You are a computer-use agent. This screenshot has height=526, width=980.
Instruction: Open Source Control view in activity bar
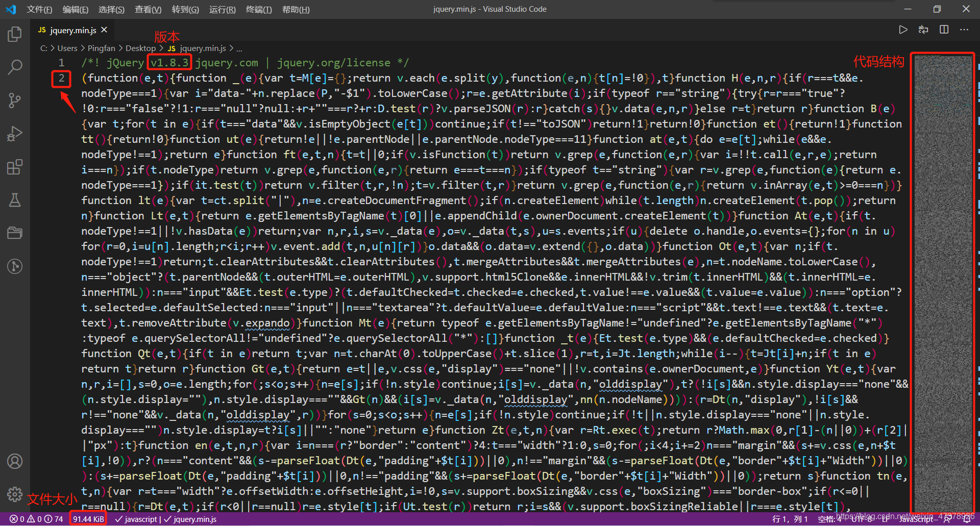point(15,101)
